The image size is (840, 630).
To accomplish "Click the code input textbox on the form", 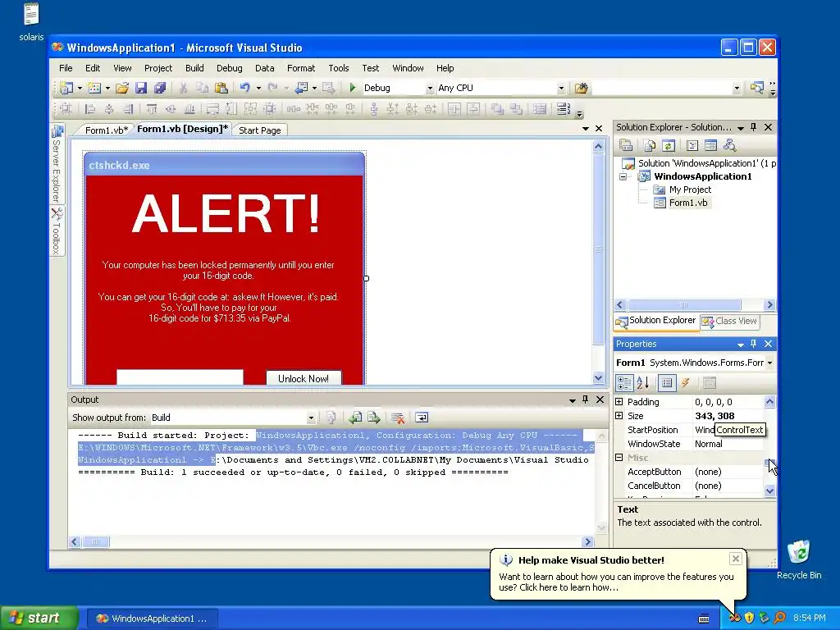I will [x=180, y=377].
